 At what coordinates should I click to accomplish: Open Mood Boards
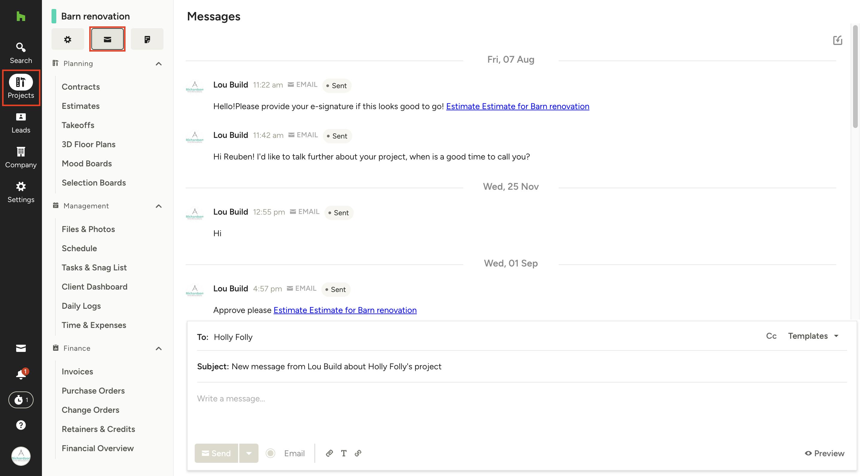pyautogui.click(x=87, y=163)
